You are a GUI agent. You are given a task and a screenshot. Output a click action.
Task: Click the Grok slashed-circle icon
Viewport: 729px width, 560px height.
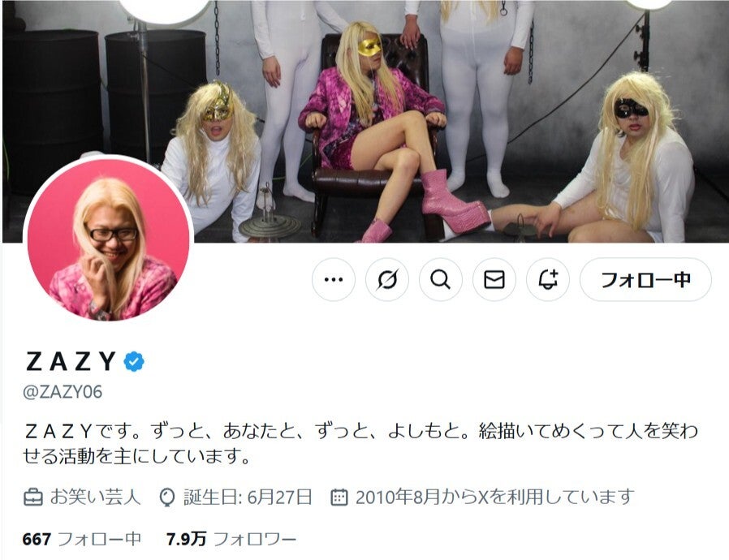(387, 280)
